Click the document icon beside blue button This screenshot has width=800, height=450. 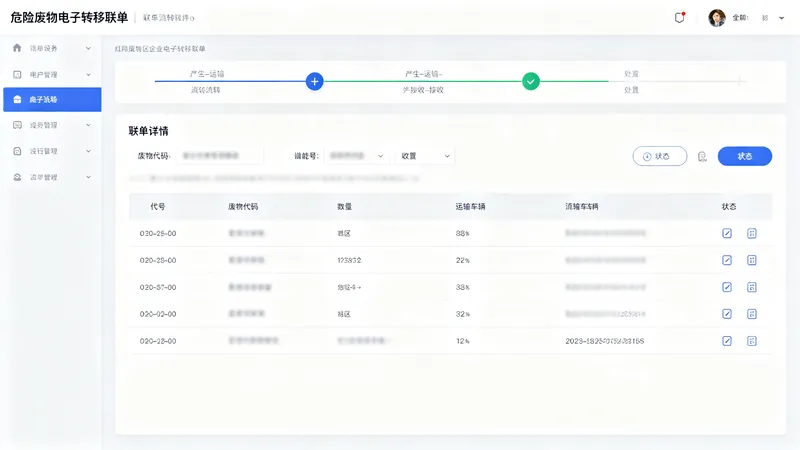pyautogui.click(x=702, y=157)
